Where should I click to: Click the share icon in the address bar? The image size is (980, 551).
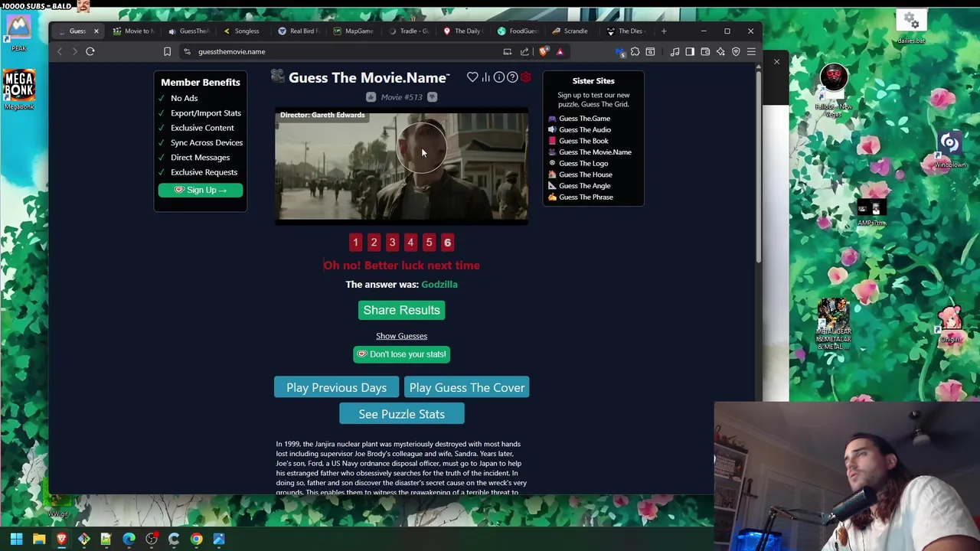coord(524,51)
